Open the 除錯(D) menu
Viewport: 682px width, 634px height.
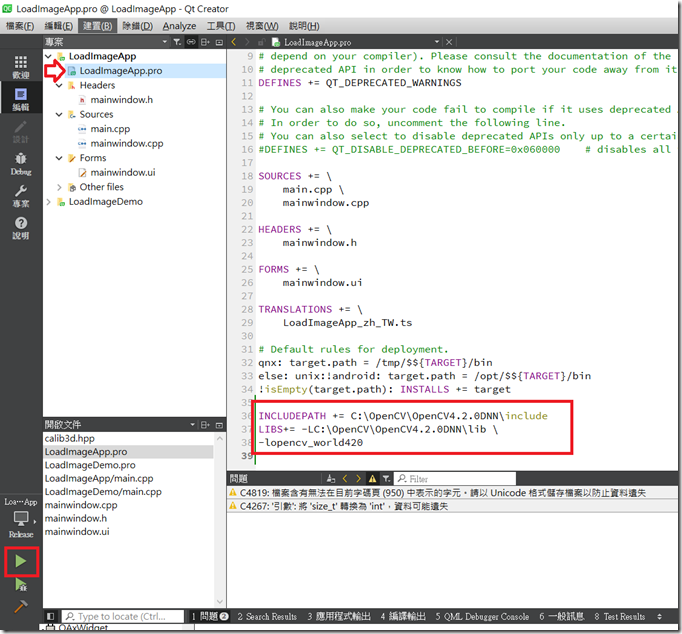coord(137,26)
